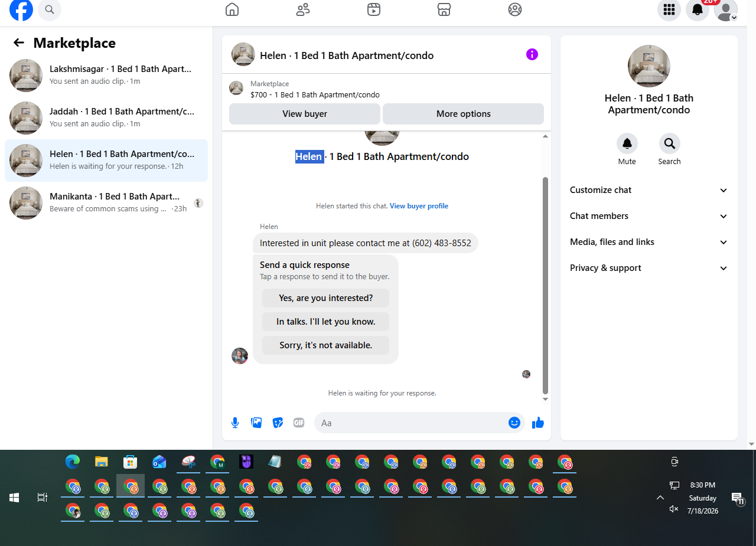Screen dimensions: 756x546
Task: Expand the Chat members section
Action: point(649,216)
